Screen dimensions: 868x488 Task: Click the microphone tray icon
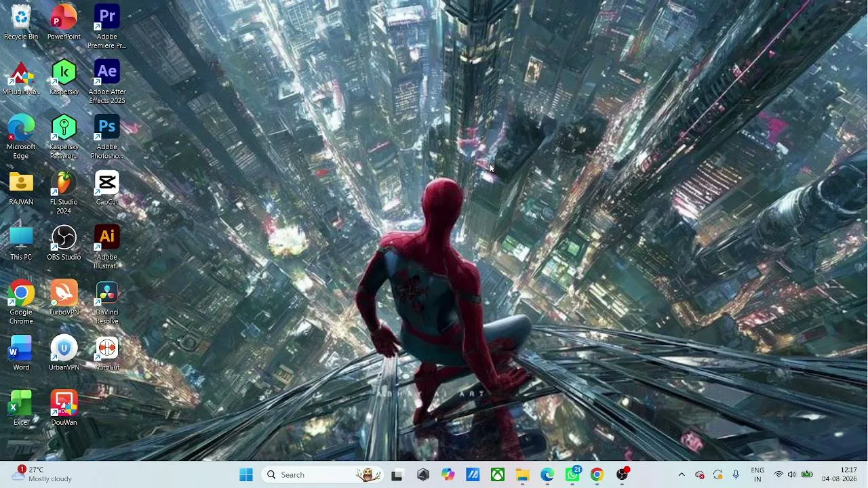coord(736,475)
